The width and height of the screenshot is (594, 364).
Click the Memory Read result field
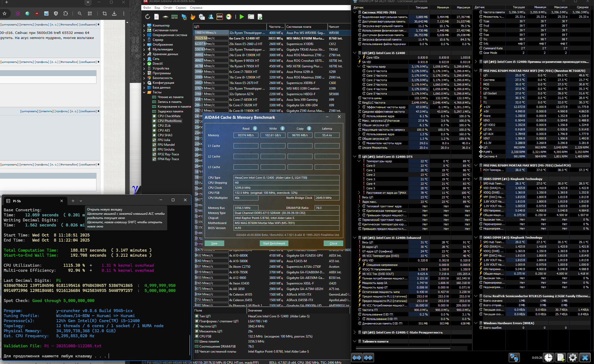click(246, 135)
